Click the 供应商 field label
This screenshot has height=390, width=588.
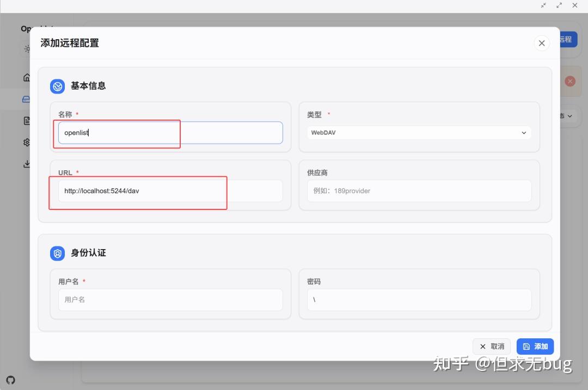click(x=317, y=173)
